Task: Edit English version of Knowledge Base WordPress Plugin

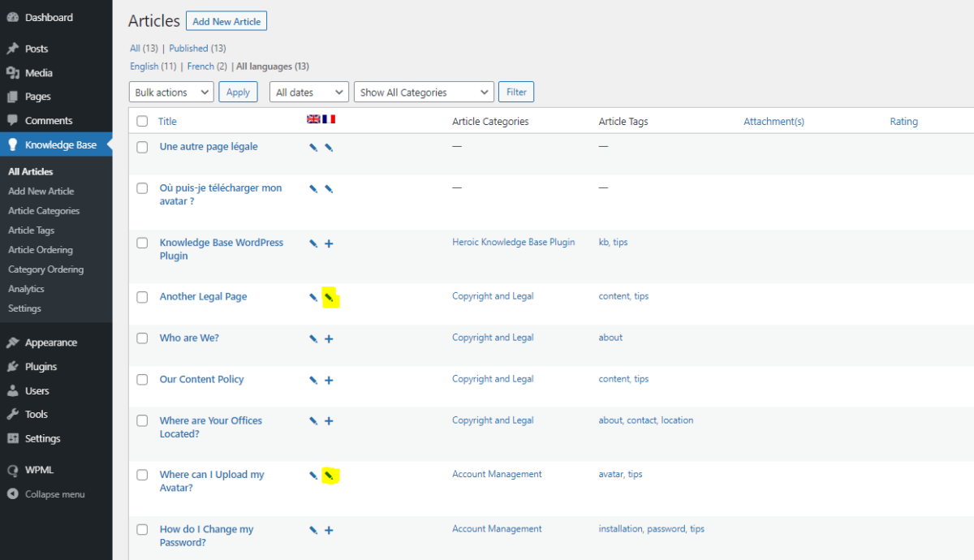Action: 313,243
